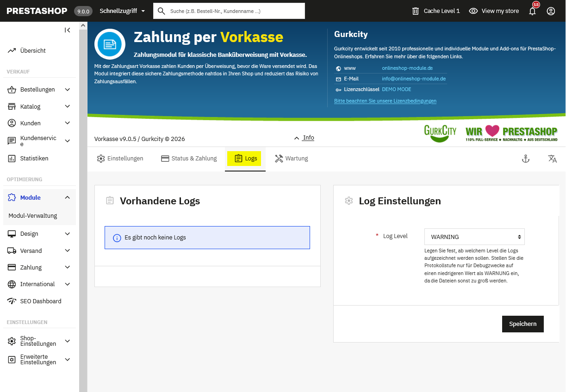Expand the International menu chevron
Image resolution: width=566 pixels, height=392 pixels.
[x=68, y=284]
